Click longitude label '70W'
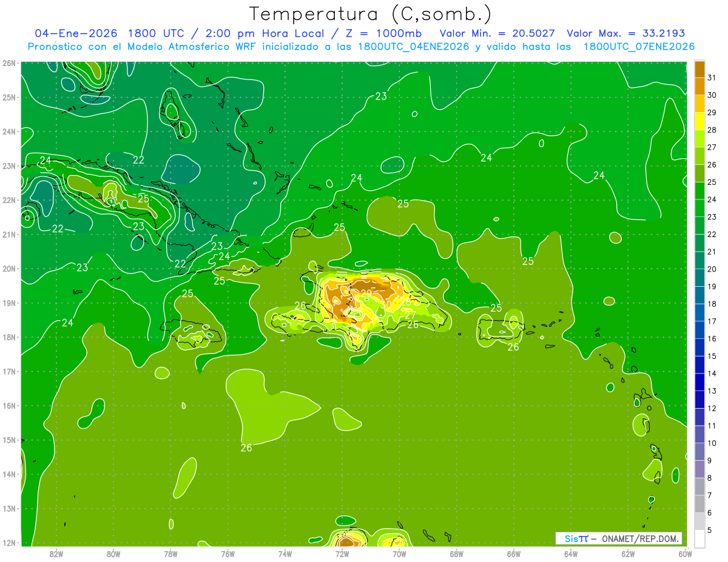 pyautogui.click(x=399, y=554)
